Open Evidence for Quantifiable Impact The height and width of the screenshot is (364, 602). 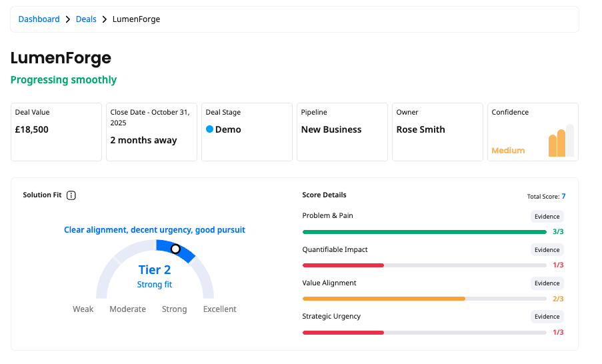click(547, 249)
